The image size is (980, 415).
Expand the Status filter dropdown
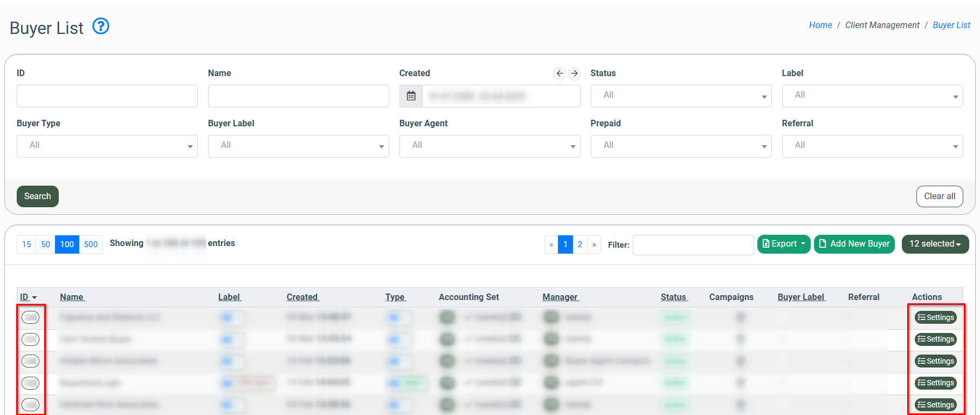coord(680,96)
